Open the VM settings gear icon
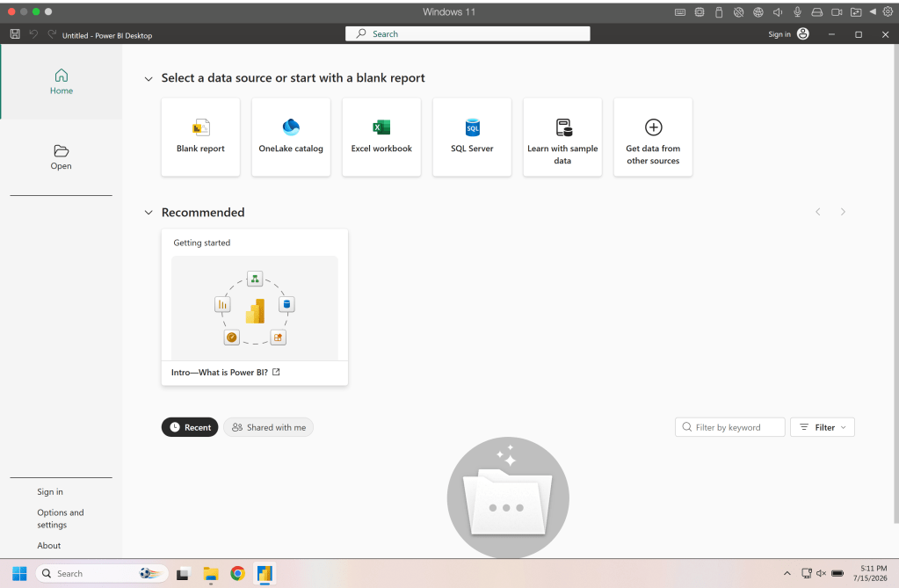This screenshot has width=899, height=588. tap(888, 11)
